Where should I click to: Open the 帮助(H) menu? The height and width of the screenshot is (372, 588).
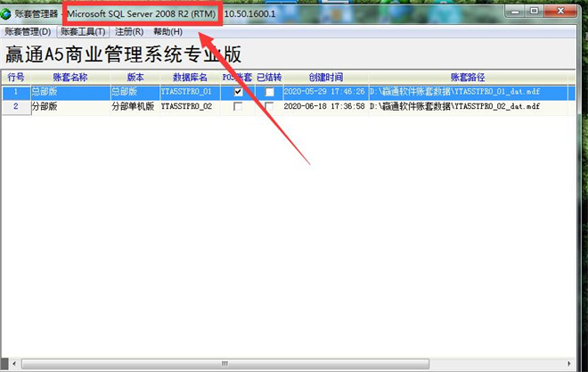(167, 32)
